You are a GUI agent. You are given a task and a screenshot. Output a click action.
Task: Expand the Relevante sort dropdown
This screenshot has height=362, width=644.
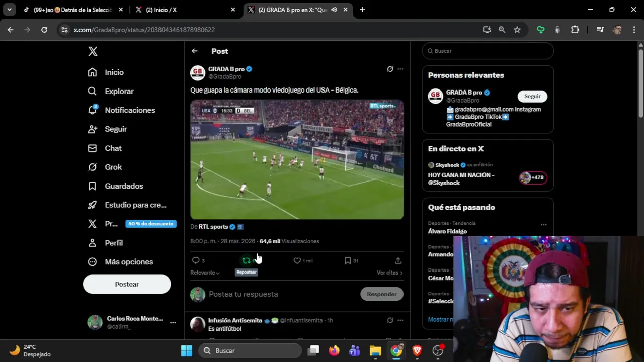pyautogui.click(x=205, y=273)
